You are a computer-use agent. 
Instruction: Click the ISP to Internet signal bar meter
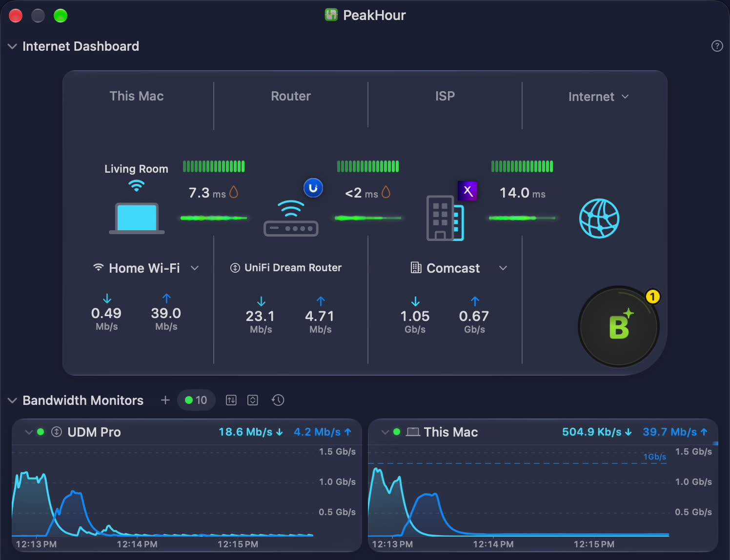[x=522, y=166]
